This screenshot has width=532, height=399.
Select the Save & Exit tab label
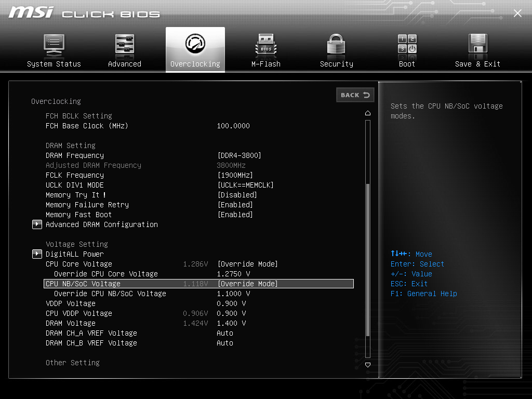[x=478, y=64]
